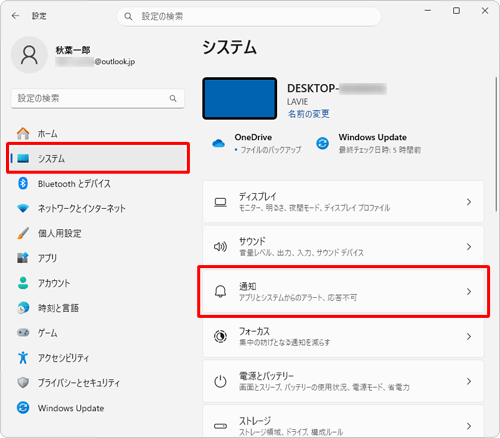
Task: Open Windows Update 最終チェック日時 status
Action: tap(368, 144)
